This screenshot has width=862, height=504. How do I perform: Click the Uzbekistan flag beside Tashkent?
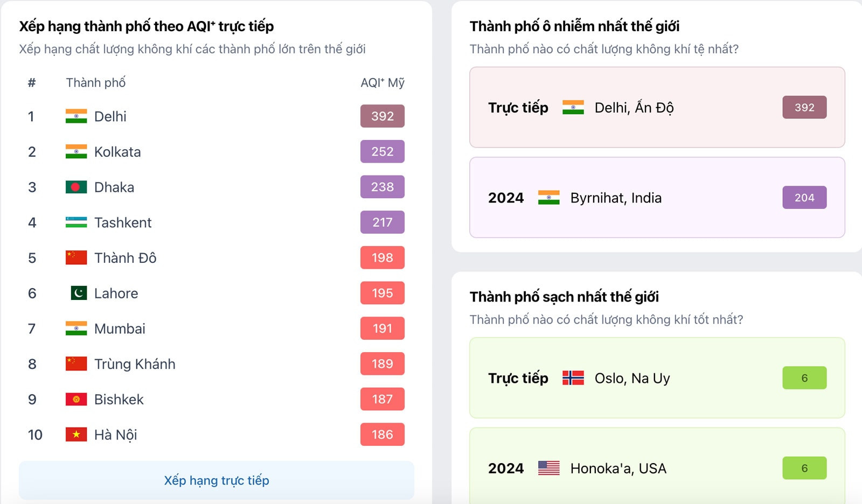[76, 222]
